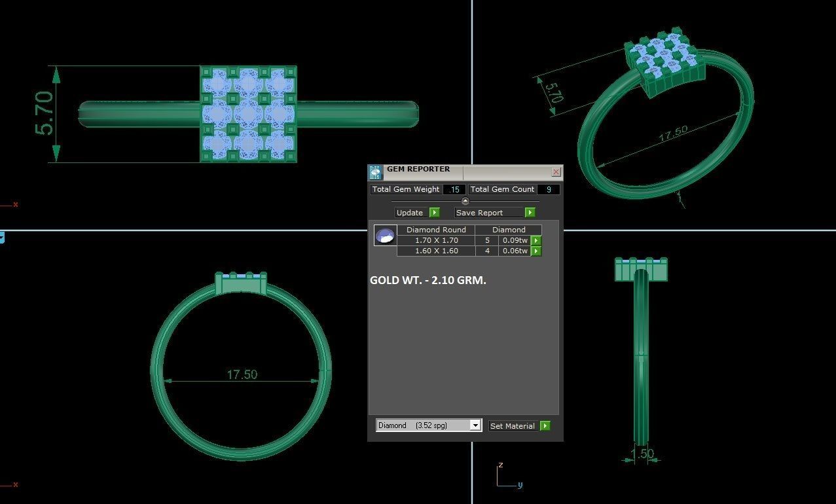Click the Gem Reporter panel icon
The height and width of the screenshot is (504, 836).
[375, 173]
